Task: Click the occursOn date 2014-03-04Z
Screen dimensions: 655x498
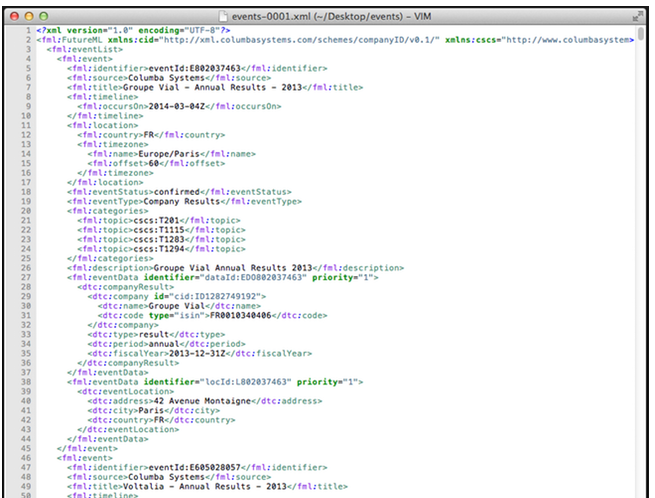Action: pyautogui.click(x=177, y=106)
